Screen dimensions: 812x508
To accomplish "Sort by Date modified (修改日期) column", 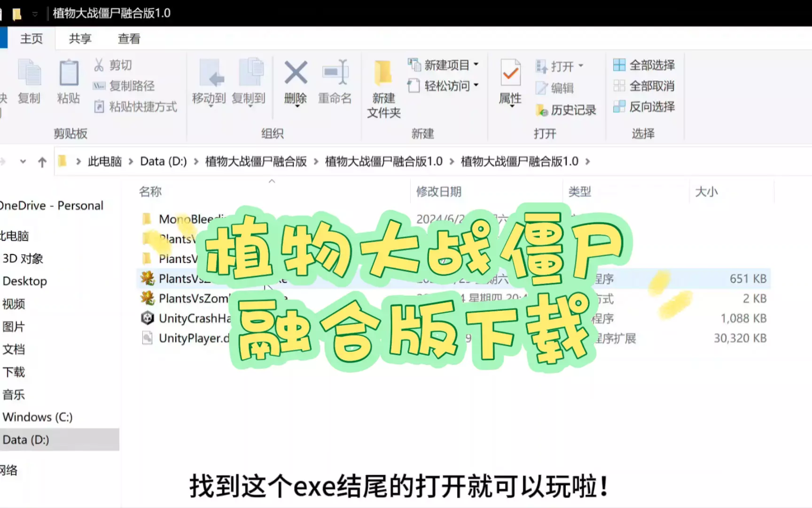I will click(439, 192).
